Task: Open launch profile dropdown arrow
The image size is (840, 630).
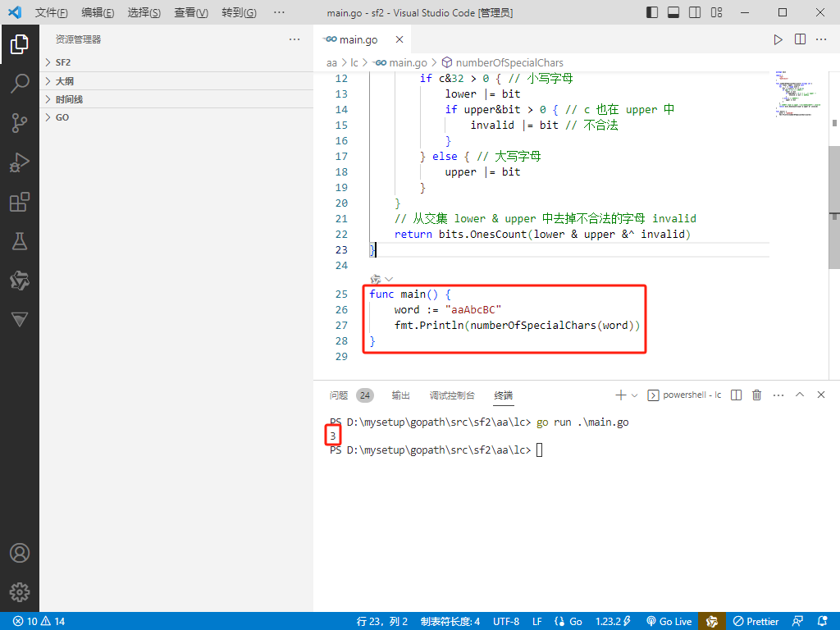Action: pyautogui.click(x=634, y=395)
